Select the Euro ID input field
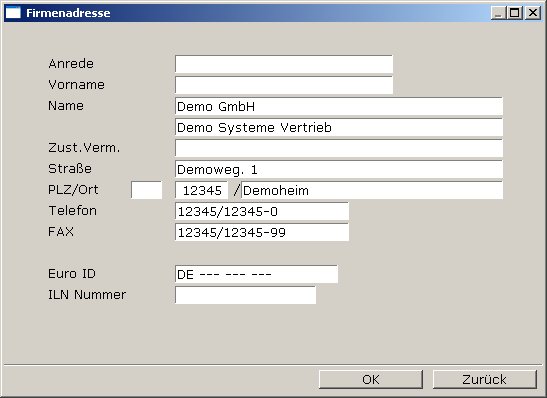The height and width of the screenshot is (398, 547). click(x=256, y=274)
